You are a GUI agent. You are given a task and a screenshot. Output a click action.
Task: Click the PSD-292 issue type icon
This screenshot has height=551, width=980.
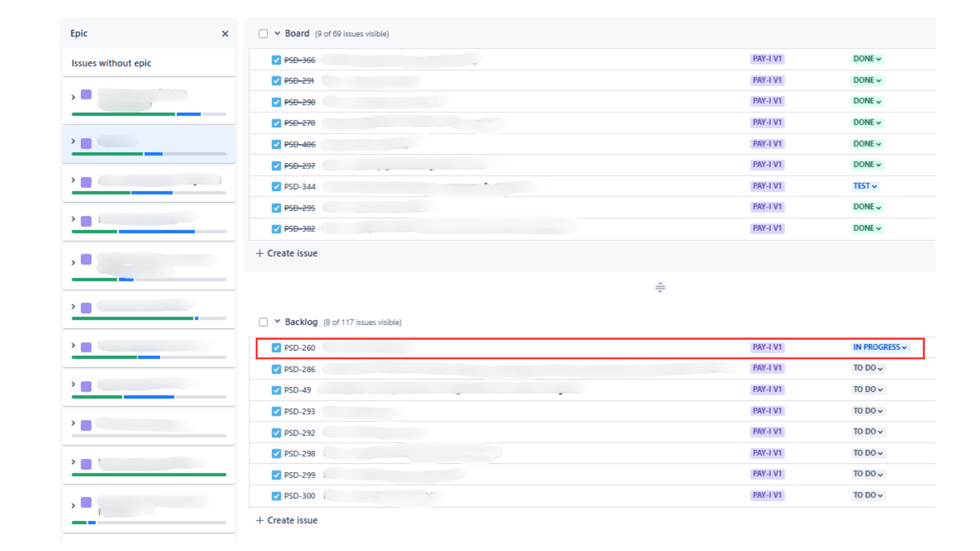point(276,433)
